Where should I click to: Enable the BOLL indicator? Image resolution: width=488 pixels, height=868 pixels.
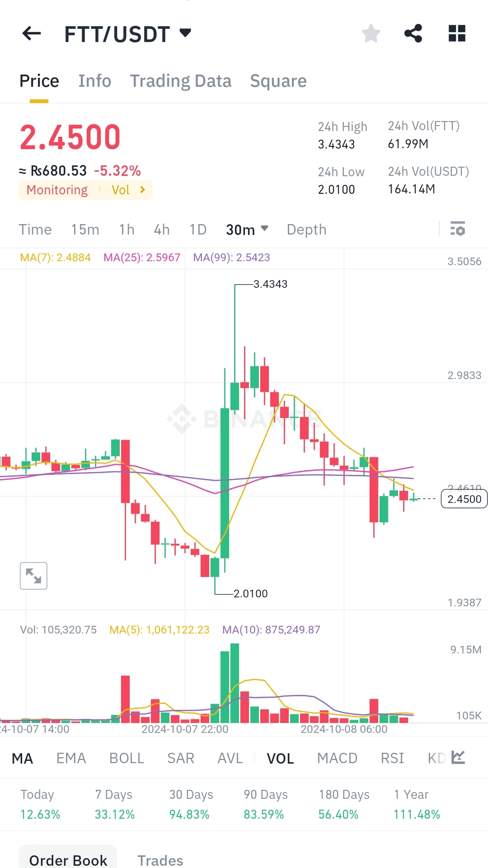[x=127, y=759]
